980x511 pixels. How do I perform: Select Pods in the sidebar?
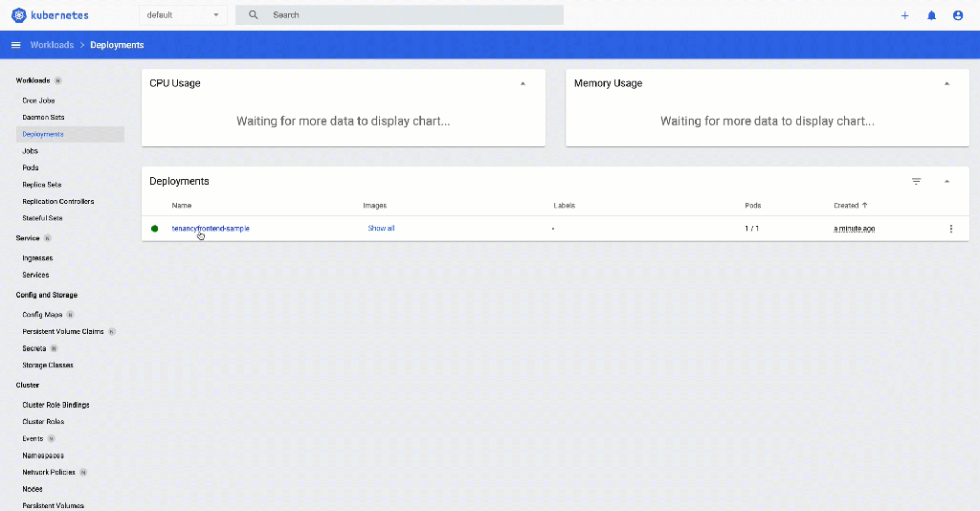(x=31, y=167)
